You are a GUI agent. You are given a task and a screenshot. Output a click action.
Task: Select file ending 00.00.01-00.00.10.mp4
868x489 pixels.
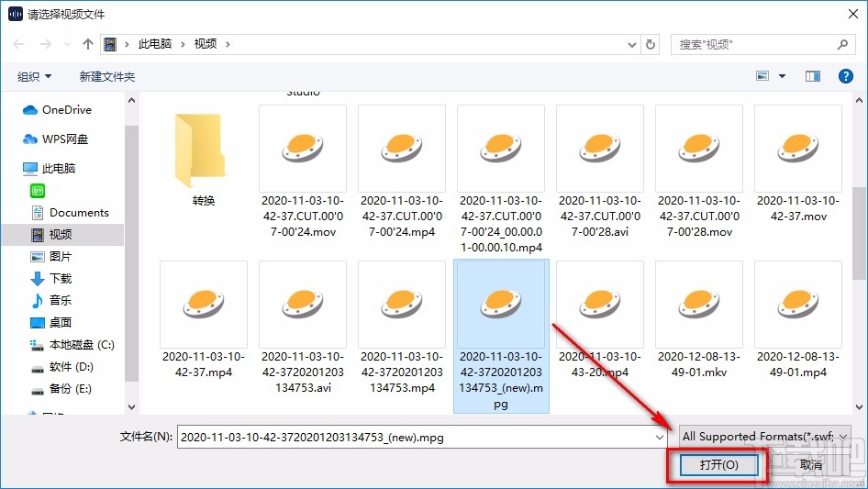coord(501,180)
